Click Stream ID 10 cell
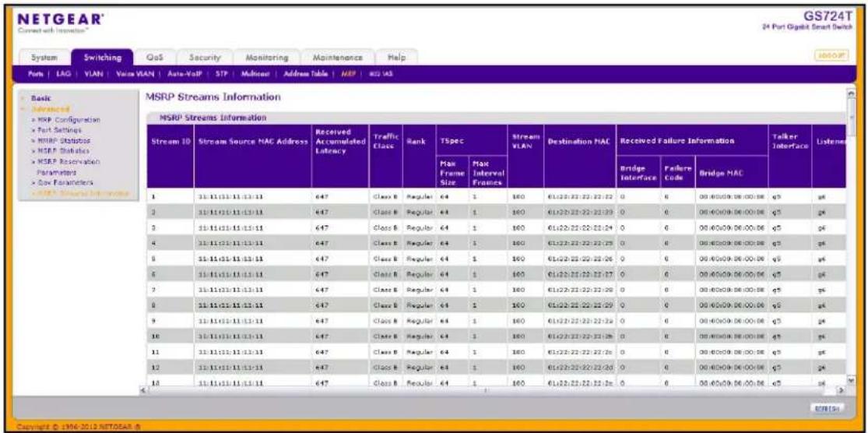Image resolution: width=868 pixels, height=433 pixels. (x=170, y=336)
